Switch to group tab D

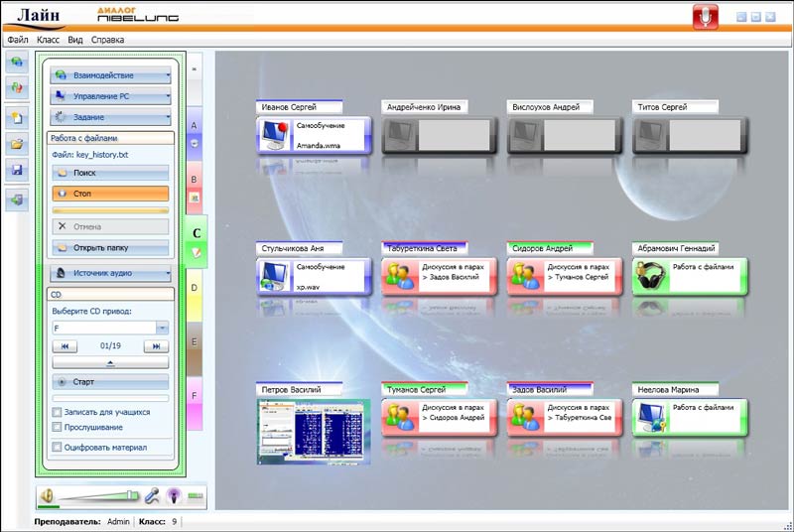(195, 288)
